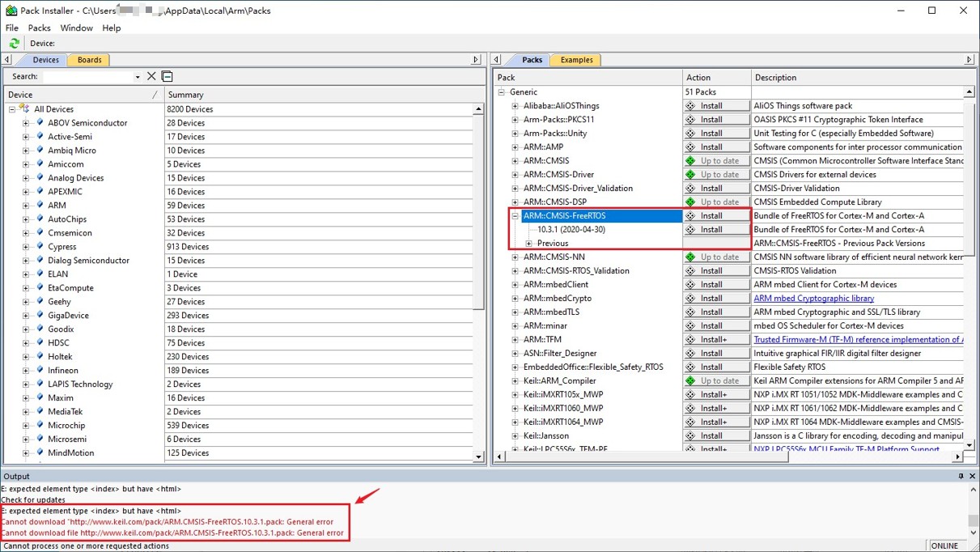Click the packs list horizontal scrollbar
Image resolution: width=980 pixels, height=552 pixels.
(x=728, y=456)
